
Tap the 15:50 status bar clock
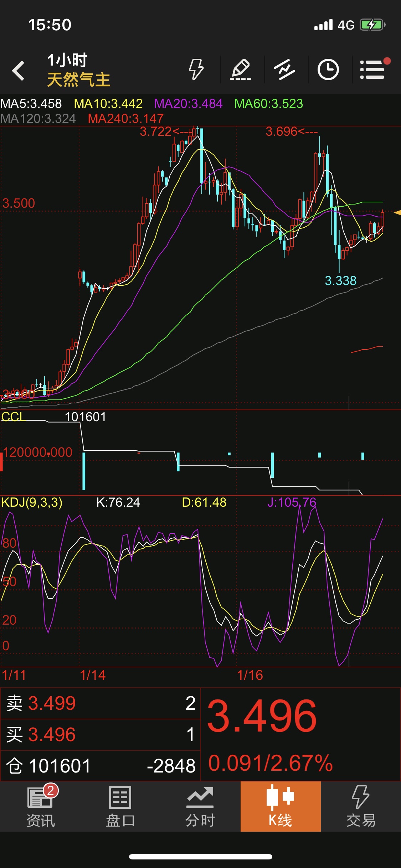[x=50, y=25]
